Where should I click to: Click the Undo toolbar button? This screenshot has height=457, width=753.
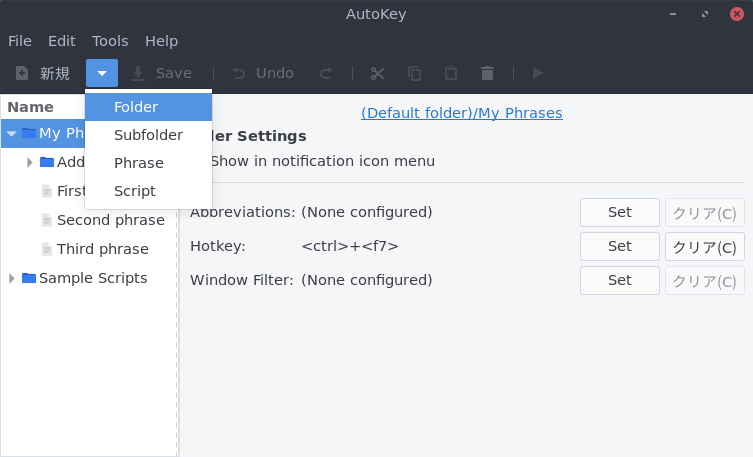tap(263, 73)
